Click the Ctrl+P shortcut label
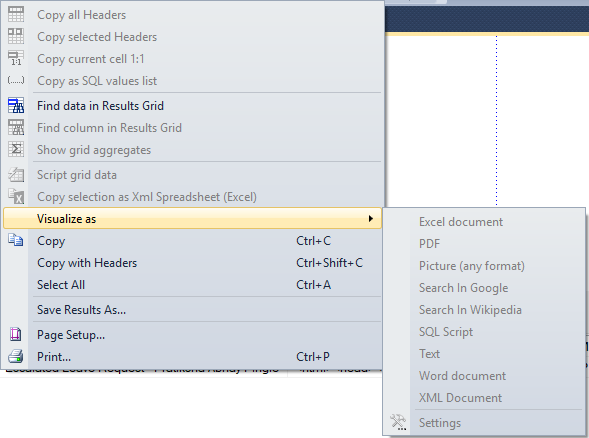This screenshot has width=589, height=438. pyautogui.click(x=313, y=356)
